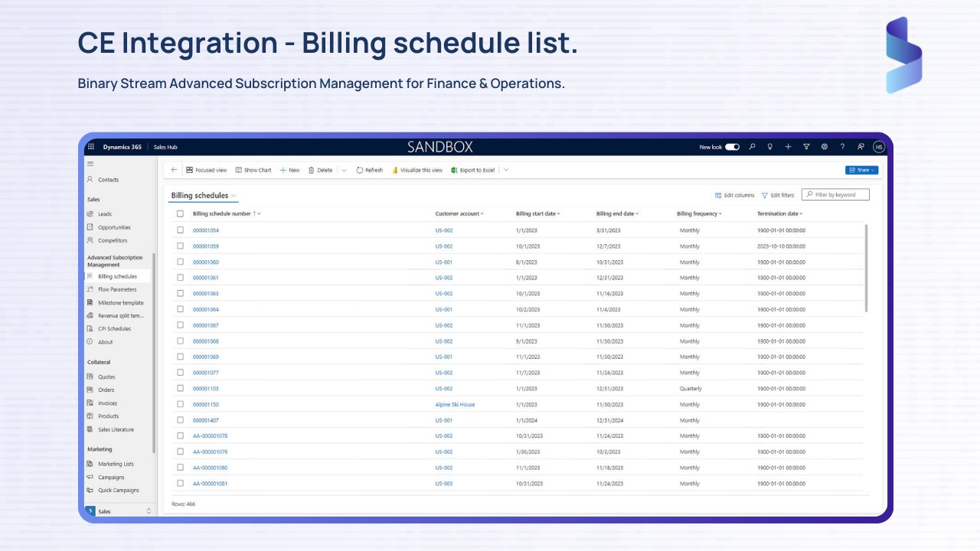Click Focused view in command bar
The image size is (980, 551).
click(207, 170)
